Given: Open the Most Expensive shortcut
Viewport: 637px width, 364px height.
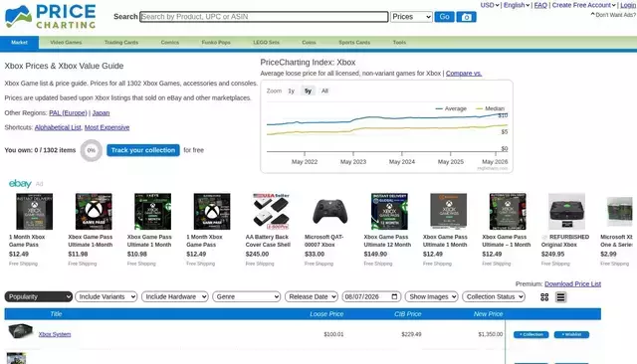Looking at the screenshot, I should click(106, 127).
